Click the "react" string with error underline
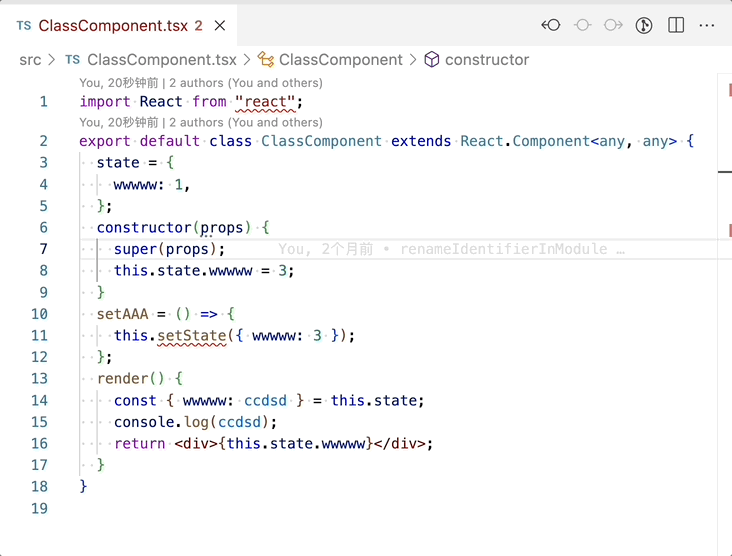The height and width of the screenshot is (556, 732). click(x=266, y=102)
